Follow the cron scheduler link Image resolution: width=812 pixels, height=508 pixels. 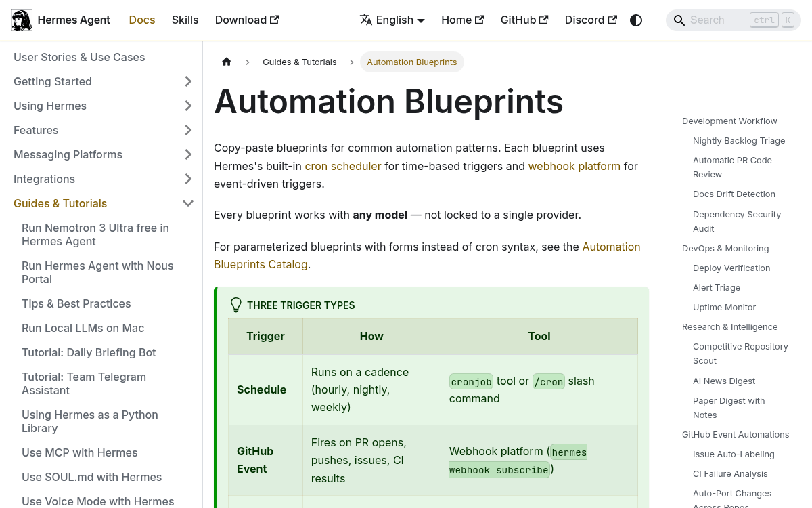point(343,166)
